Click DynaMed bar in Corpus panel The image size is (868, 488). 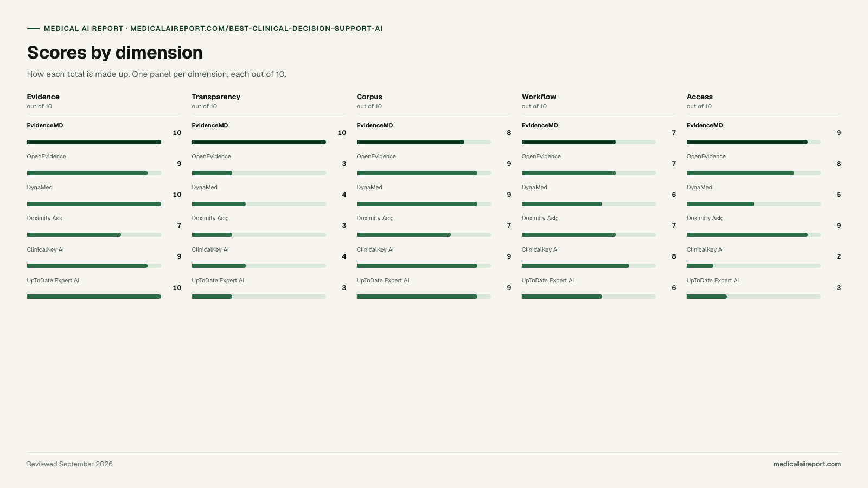click(424, 204)
